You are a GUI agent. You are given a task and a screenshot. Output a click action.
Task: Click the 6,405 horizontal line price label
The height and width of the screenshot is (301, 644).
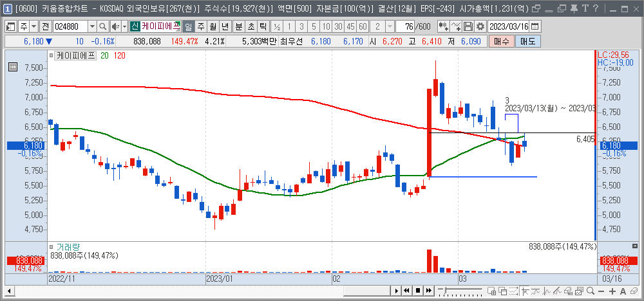click(585, 140)
